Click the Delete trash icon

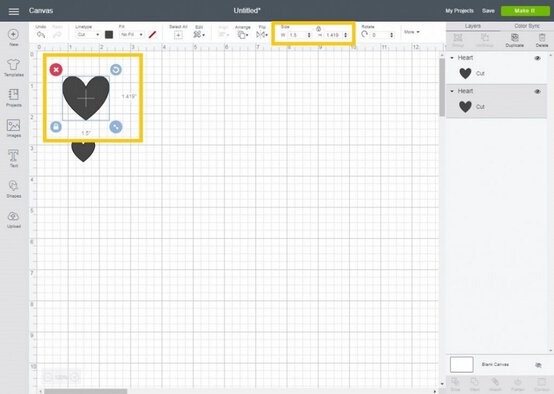[x=542, y=37]
